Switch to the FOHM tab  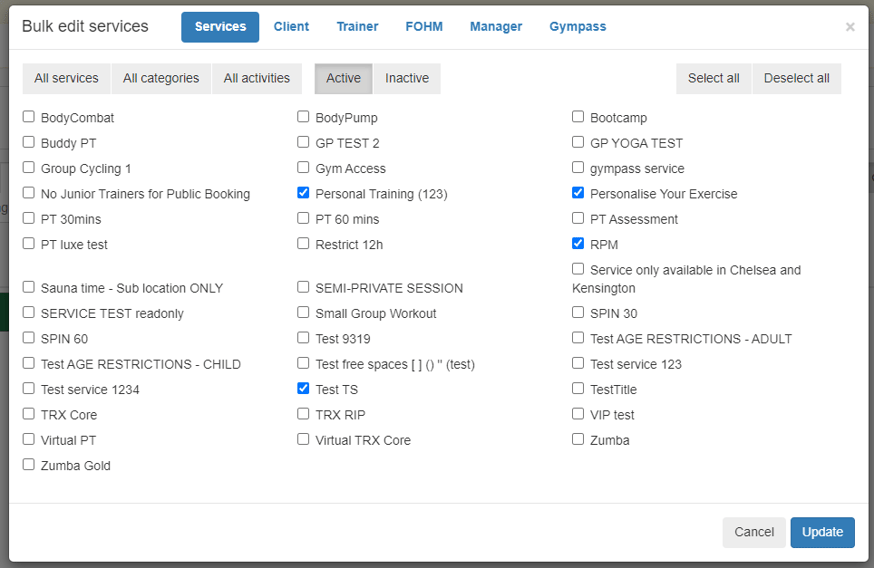[x=424, y=27]
